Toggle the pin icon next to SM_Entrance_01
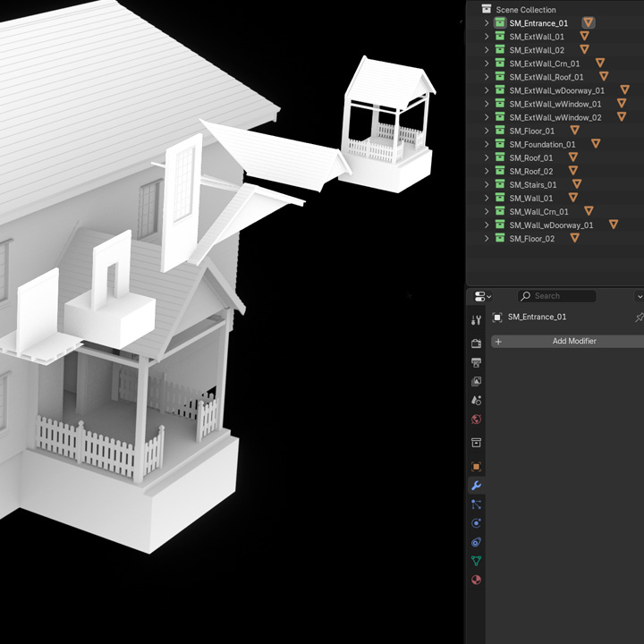The width and height of the screenshot is (644, 644). (x=639, y=318)
